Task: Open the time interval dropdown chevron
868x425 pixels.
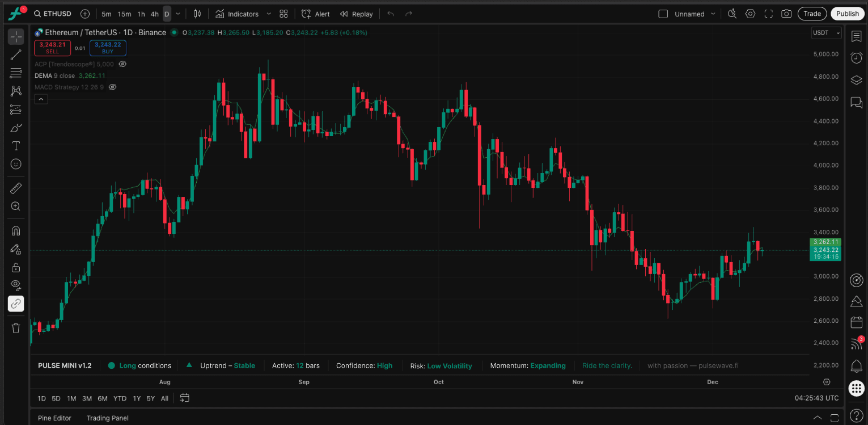Action: coord(178,14)
